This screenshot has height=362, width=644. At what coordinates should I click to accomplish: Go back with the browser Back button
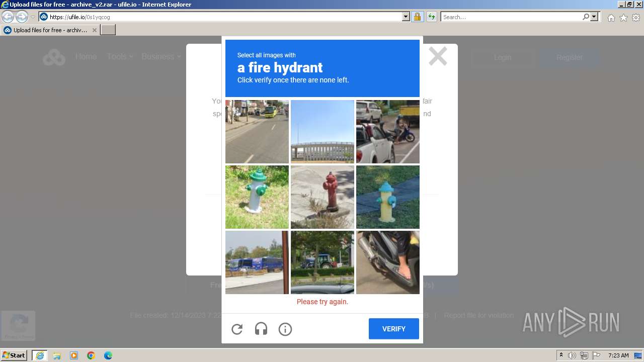click(x=8, y=17)
